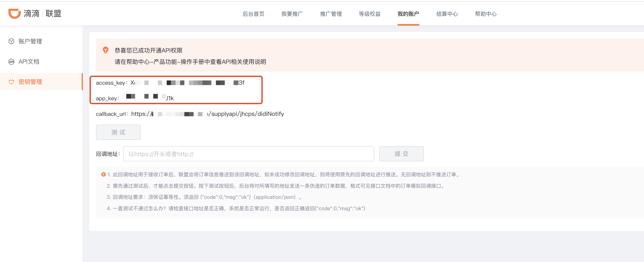Go to 我要推广 tab

tap(292, 14)
